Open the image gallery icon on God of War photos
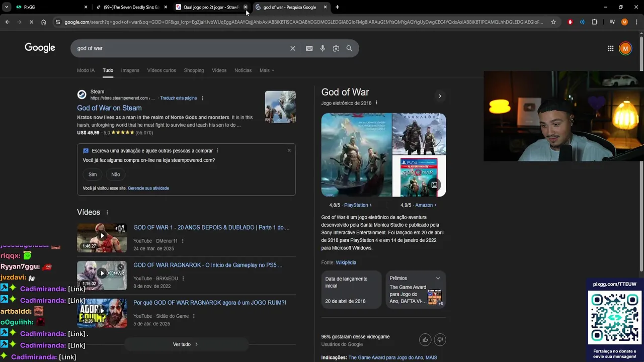Screen dimensions: 644x362 [434, 185]
